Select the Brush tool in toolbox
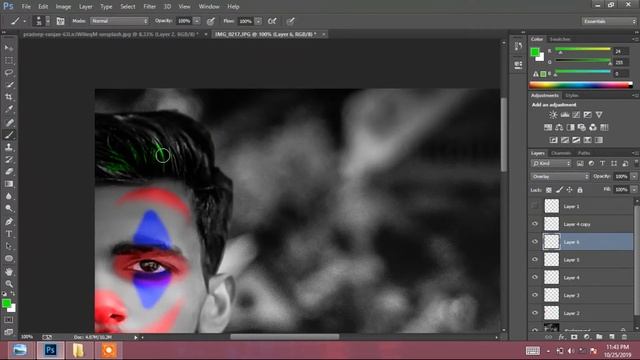The image size is (640, 360). pos(9,135)
